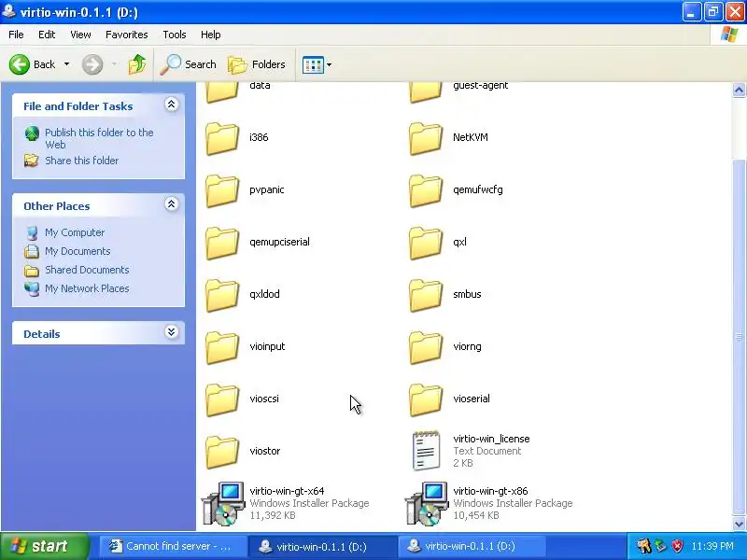Go to My Network Places
The width and height of the screenshot is (747, 560).
[87, 288]
